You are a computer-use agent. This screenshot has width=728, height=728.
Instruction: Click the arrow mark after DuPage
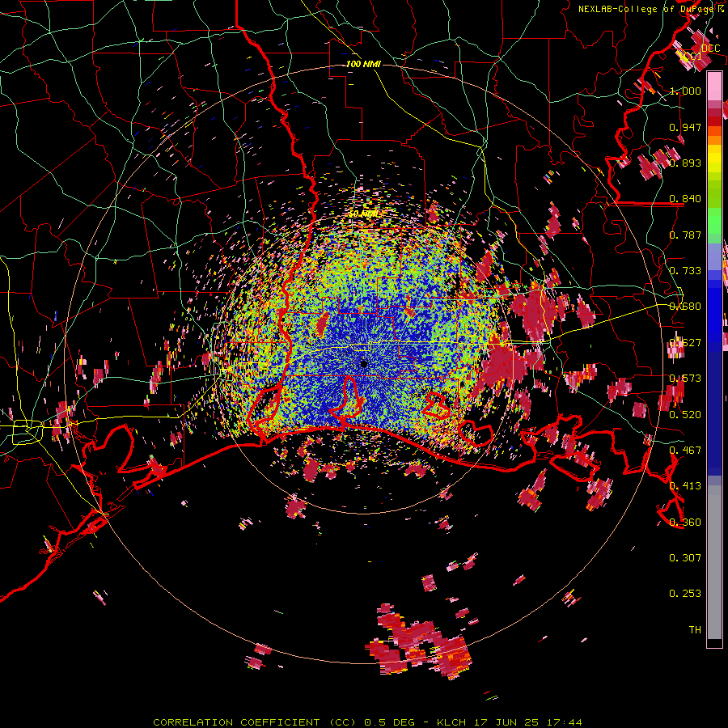point(720,9)
